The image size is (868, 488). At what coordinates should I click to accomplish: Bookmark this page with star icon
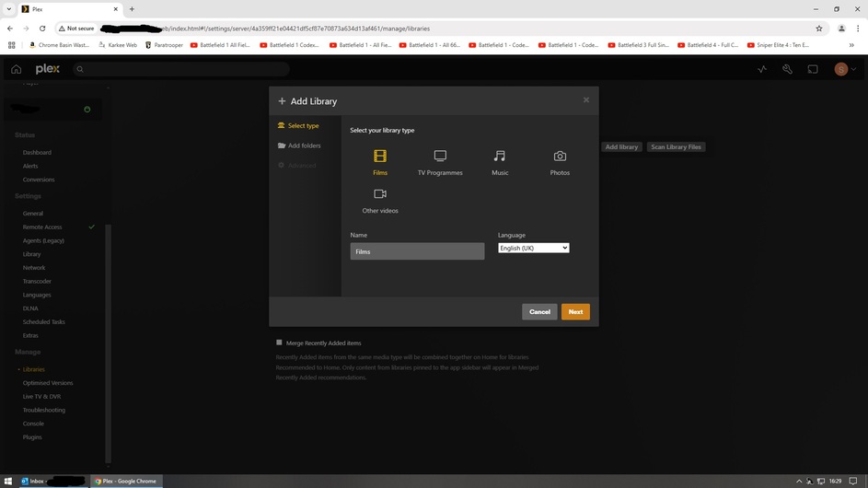[818, 29]
